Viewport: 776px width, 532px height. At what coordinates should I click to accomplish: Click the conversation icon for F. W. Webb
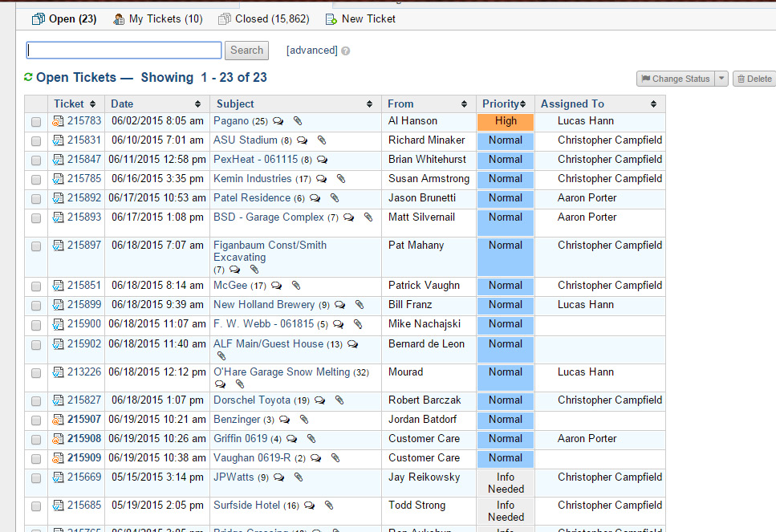339,325
